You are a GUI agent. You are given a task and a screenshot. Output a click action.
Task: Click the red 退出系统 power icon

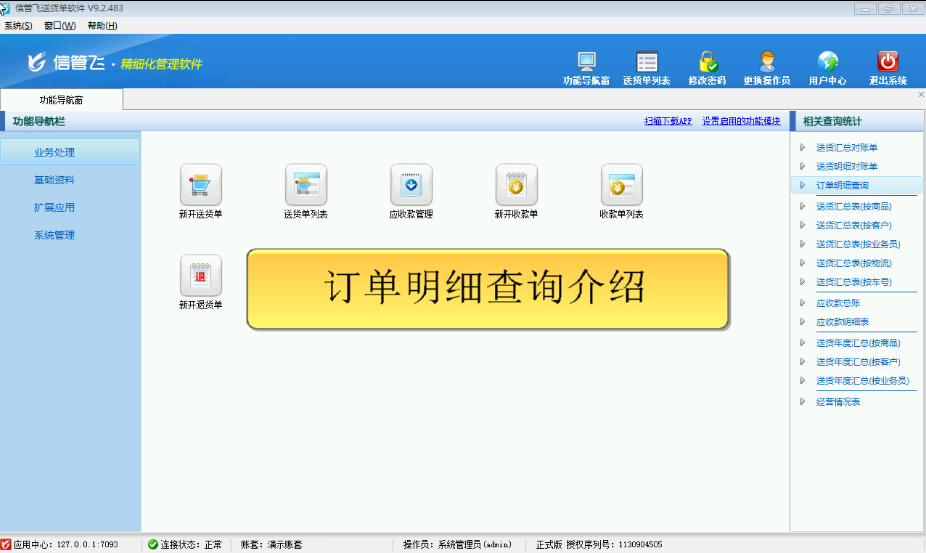(887, 62)
